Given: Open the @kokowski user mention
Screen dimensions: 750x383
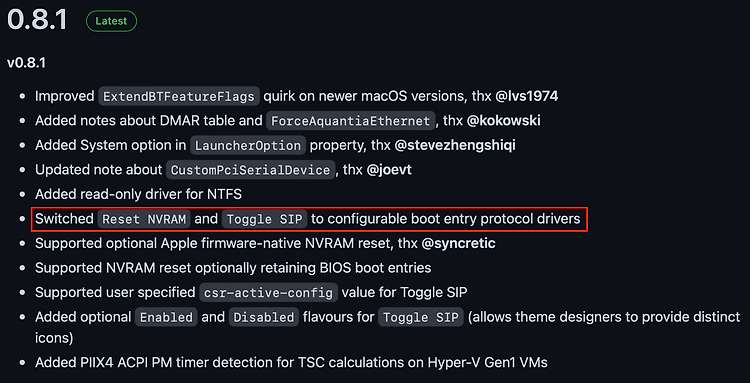Looking at the screenshot, I should click(504, 120).
